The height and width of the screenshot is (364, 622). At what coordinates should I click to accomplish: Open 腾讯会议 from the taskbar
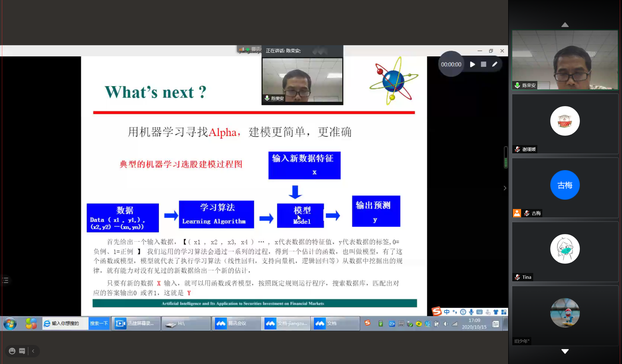[236, 323]
